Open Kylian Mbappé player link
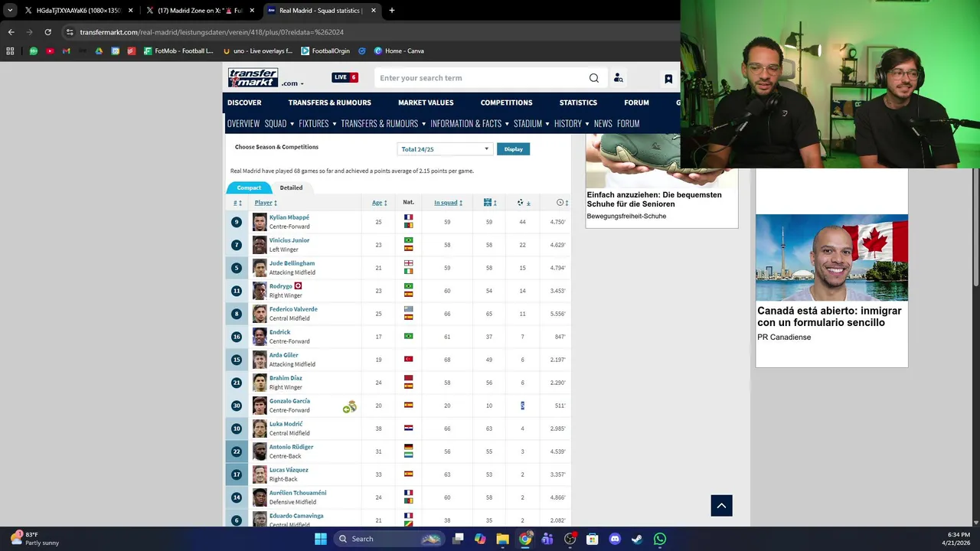980x551 pixels. pyautogui.click(x=289, y=217)
